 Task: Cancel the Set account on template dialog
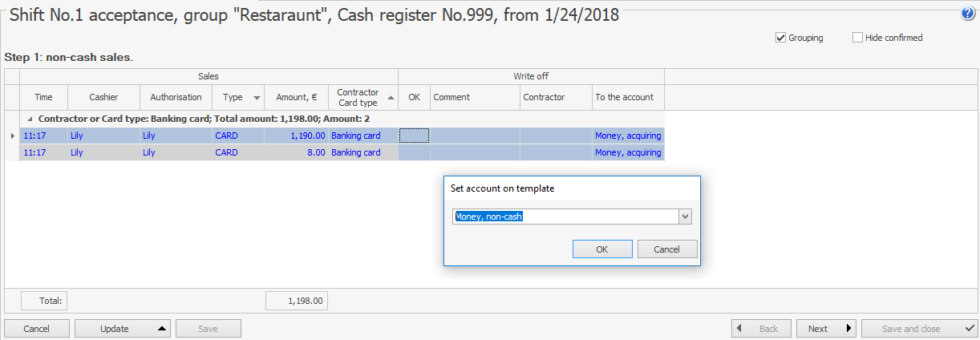[666, 249]
